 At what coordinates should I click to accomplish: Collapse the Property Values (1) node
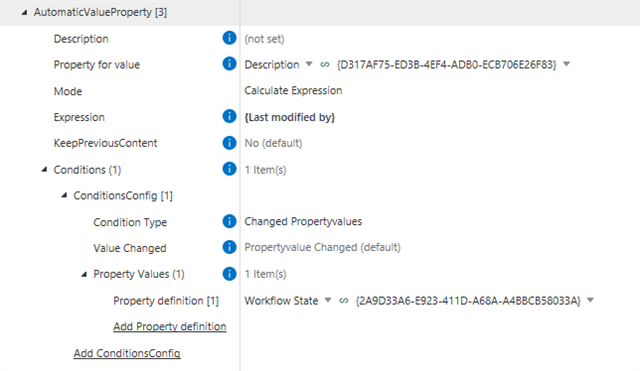[84, 274]
